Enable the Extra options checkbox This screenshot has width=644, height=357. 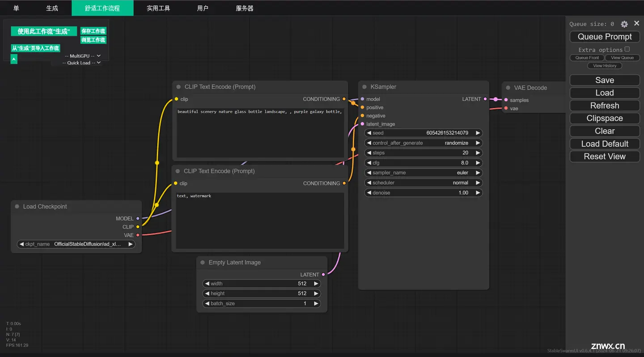(627, 49)
